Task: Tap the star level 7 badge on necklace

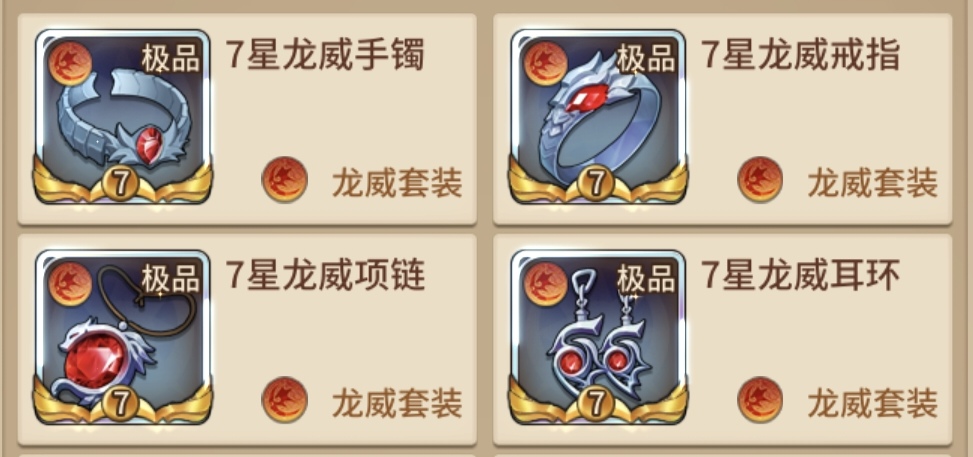Action: click(x=120, y=404)
